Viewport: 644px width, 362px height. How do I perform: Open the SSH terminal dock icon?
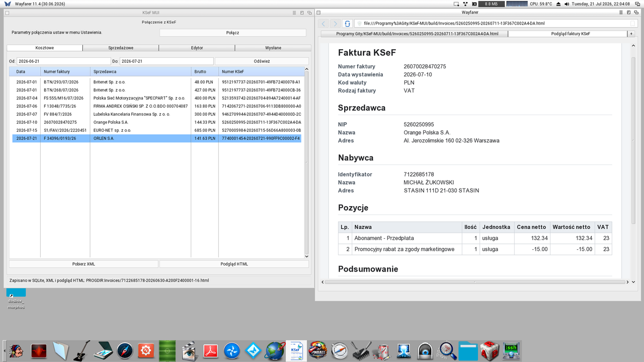tap(511, 350)
